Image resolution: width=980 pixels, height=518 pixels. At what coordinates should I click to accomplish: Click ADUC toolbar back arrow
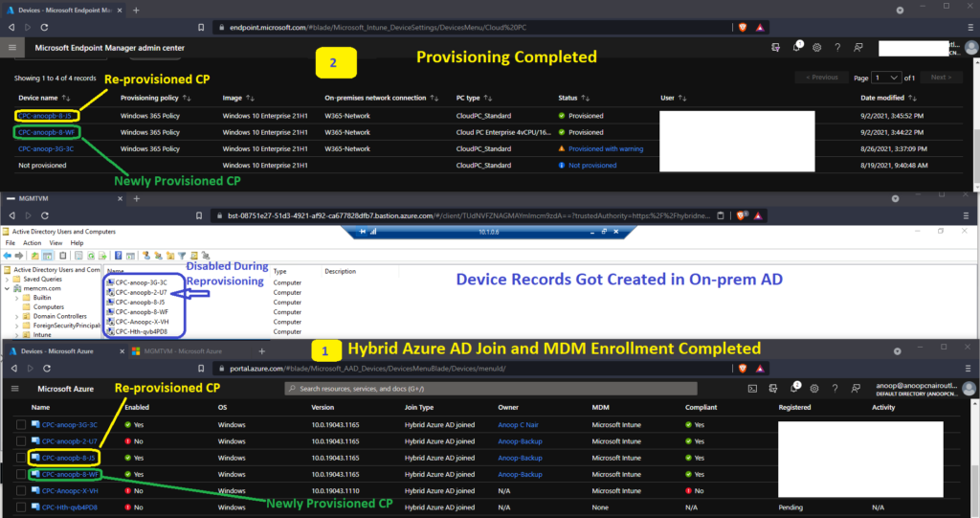pyautogui.click(x=8, y=256)
